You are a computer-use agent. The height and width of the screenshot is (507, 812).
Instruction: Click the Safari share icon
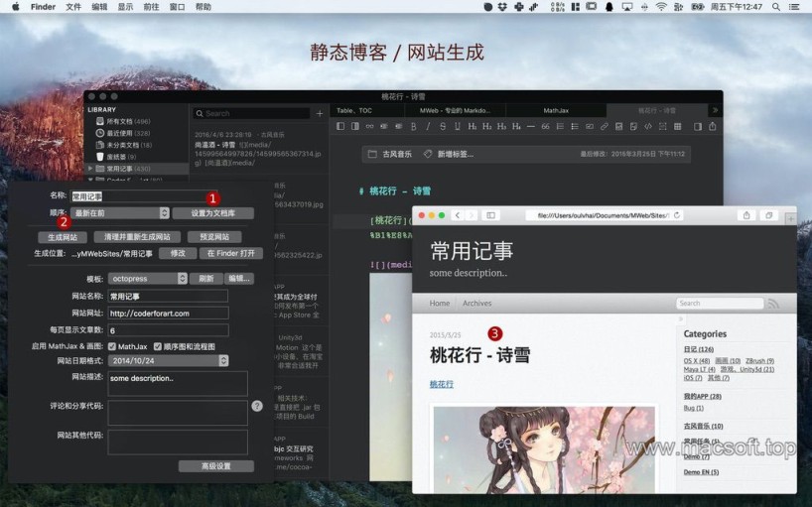pos(745,215)
